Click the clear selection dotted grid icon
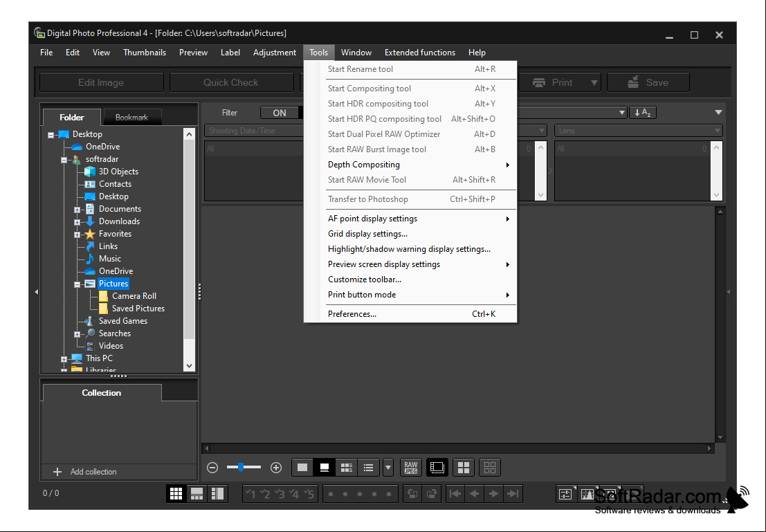Viewport: 766px width, 532px height. (489, 468)
